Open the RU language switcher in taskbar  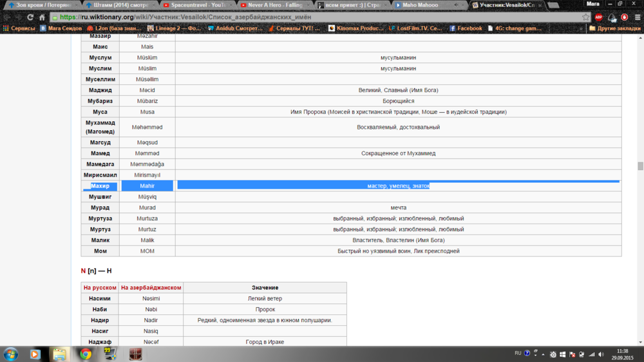tap(518, 353)
